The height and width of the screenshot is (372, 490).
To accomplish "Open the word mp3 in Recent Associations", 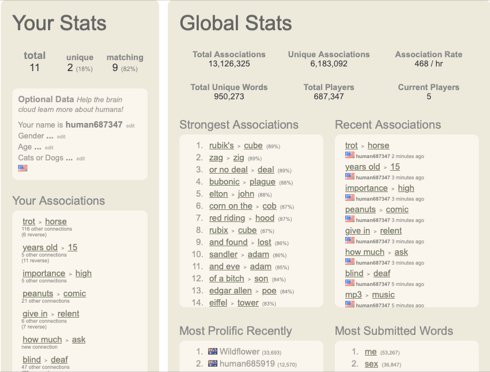I will tap(353, 295).
